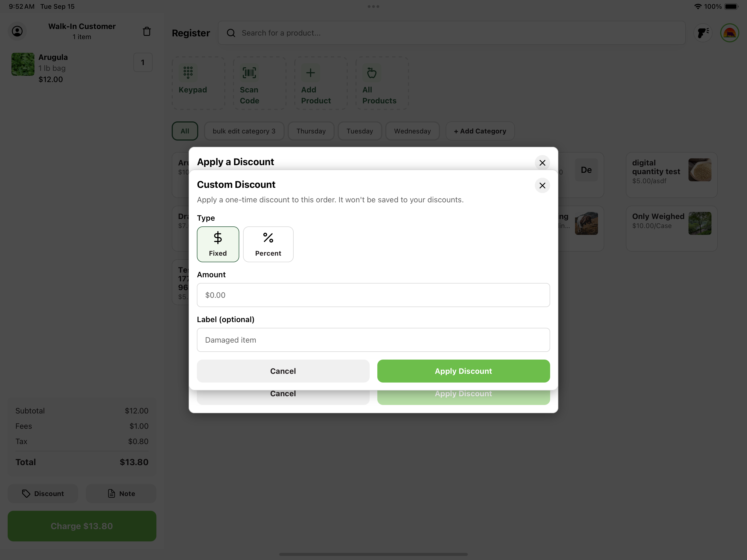Close the Apply a Discount dialog
747x560 pixels.
(542, 163)
